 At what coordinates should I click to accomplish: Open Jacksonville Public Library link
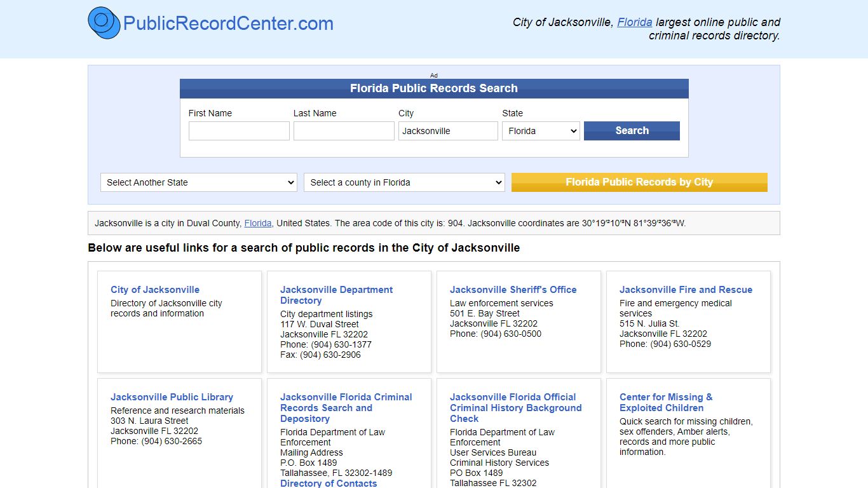(172, 397)
